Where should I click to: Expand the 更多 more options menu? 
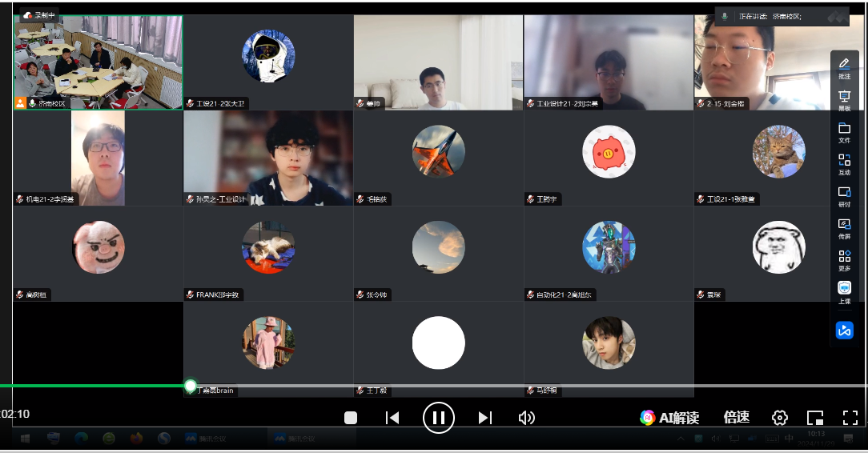click(844, 259)
